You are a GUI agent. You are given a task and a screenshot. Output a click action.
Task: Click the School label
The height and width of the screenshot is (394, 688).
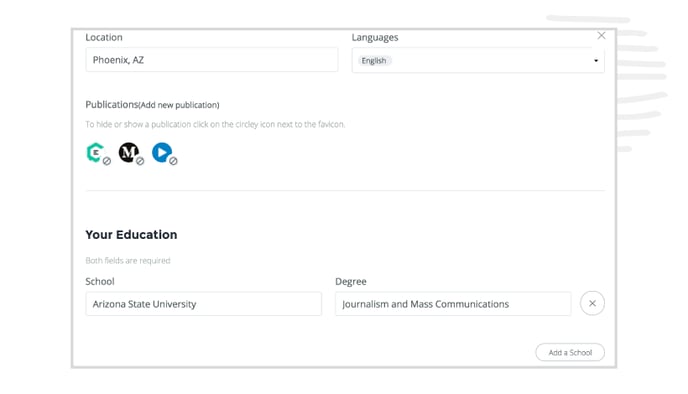click(100, 281)
